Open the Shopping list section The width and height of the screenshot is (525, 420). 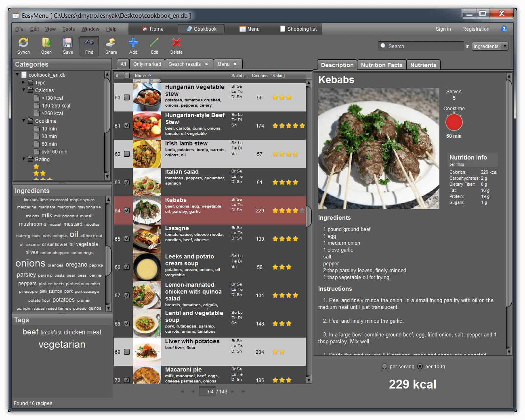298,29
